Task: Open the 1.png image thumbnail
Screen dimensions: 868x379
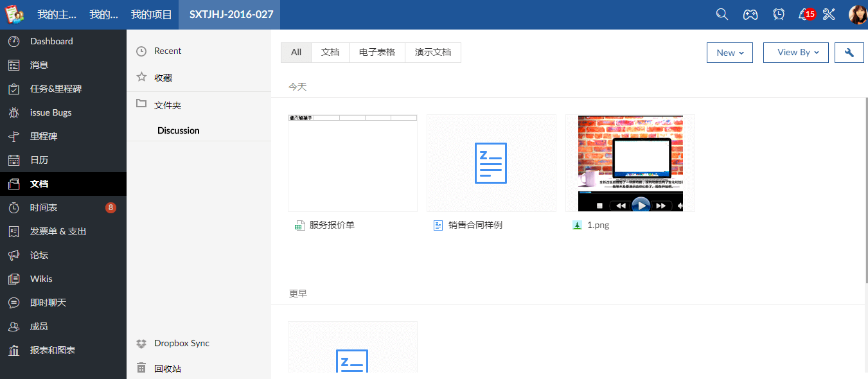Action: (630, 163)
